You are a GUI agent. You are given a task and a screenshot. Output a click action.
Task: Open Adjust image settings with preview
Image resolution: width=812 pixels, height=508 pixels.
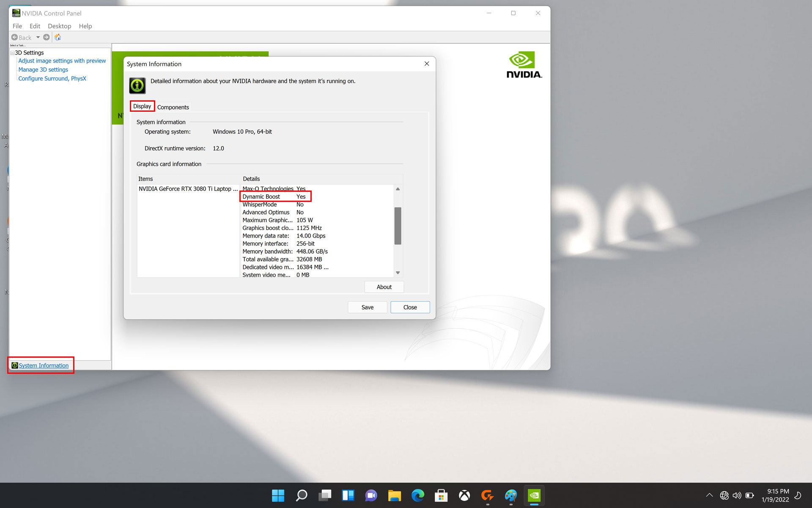point(62,61)
